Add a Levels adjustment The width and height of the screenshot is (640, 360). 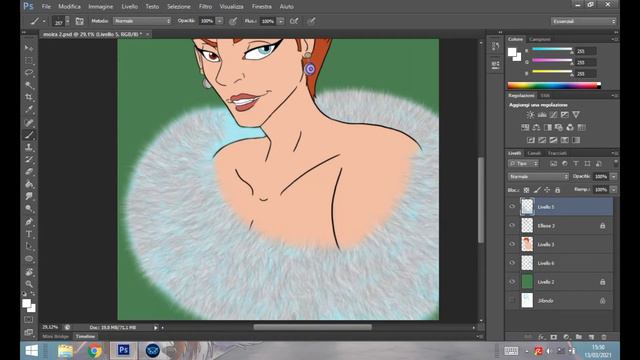(542, 115)
